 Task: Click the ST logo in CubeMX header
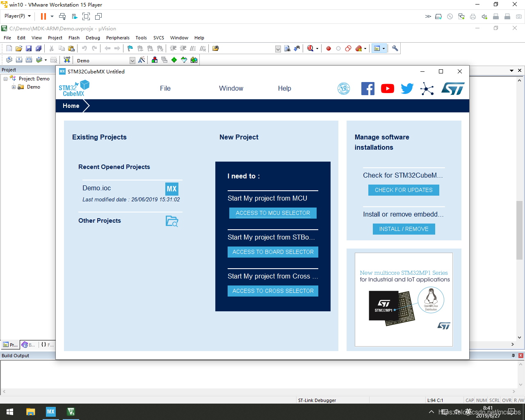point(453,89)
